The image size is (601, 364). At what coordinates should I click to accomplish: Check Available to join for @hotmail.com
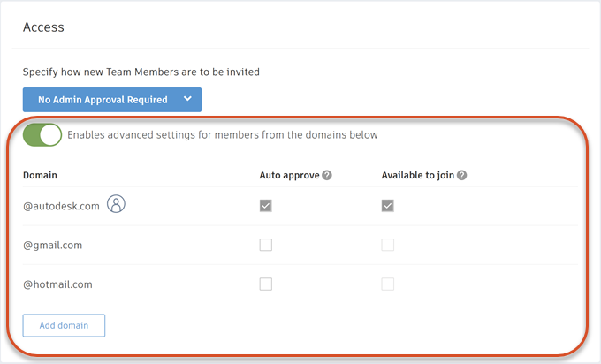(x=388, y=284)
